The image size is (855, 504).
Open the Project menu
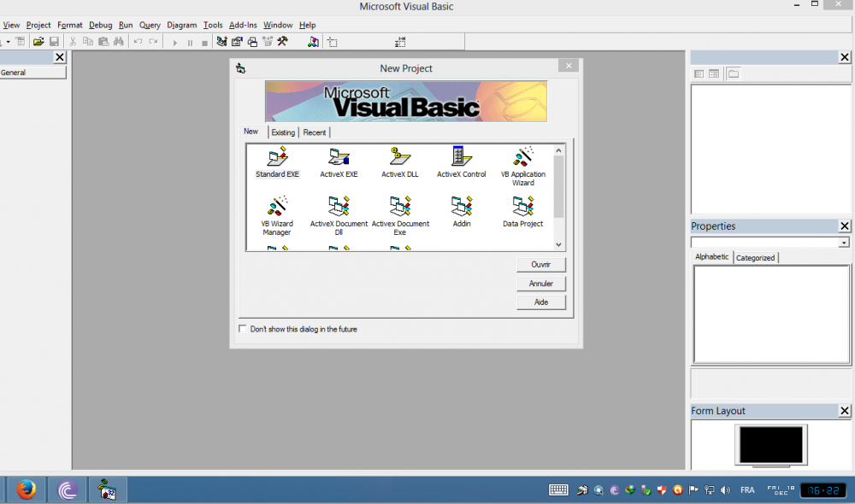click(x=38, y=25)
